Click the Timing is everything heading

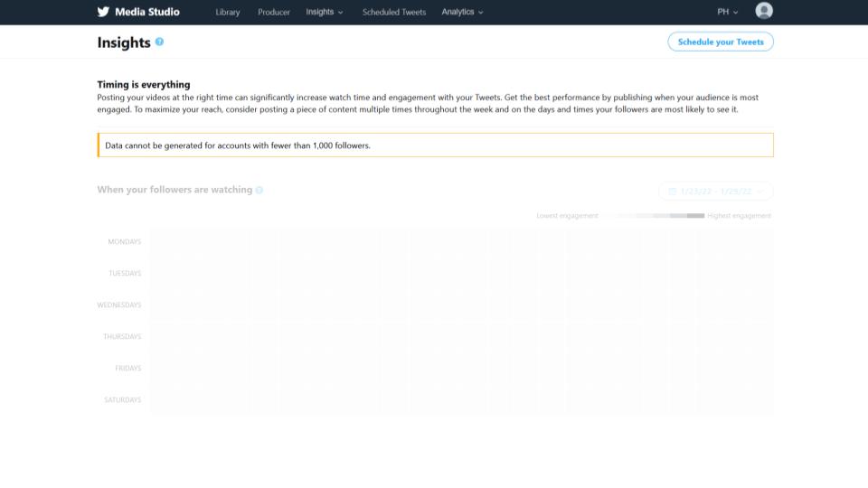[x=144, y=84]
